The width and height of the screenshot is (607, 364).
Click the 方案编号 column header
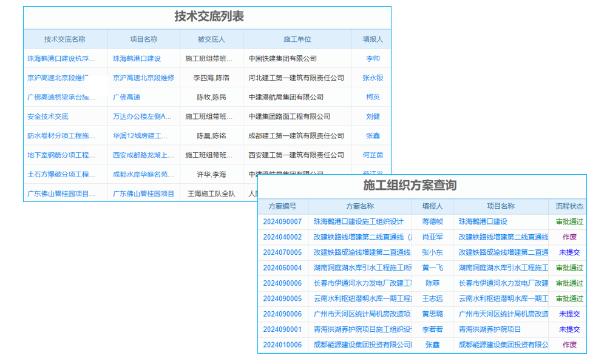[x=282, y=206]
